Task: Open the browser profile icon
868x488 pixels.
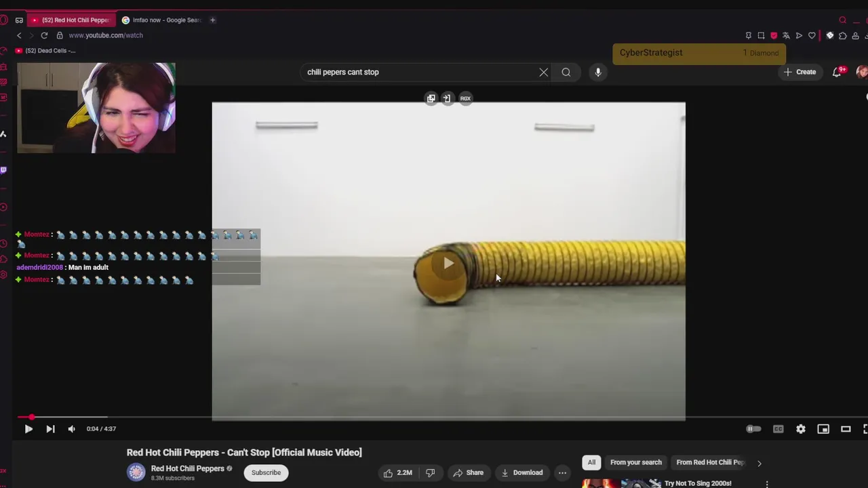Action: pyautogui.click(x=854, y=36)
